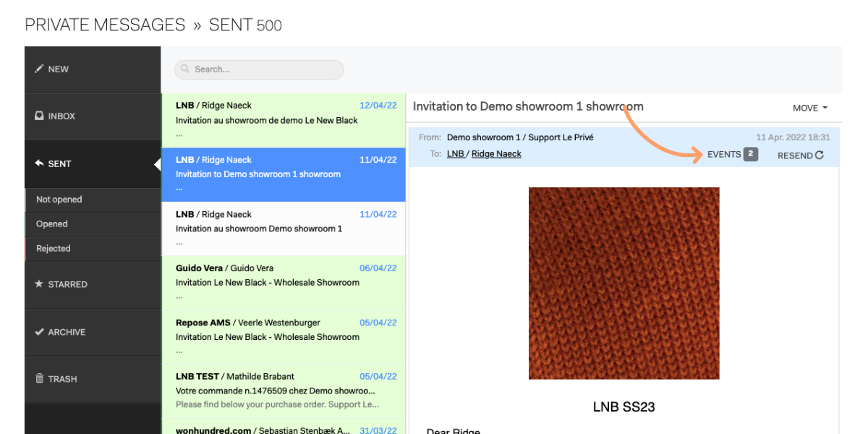Click the timestamp '11 Apr. 2022 18:31'
The height and width of the screenshot is (434, 868).
pos(793,137)
